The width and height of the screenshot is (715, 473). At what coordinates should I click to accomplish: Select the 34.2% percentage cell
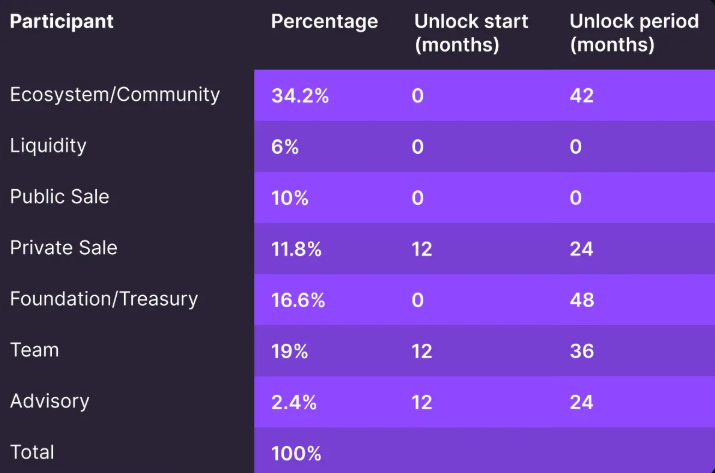point(300,96)
